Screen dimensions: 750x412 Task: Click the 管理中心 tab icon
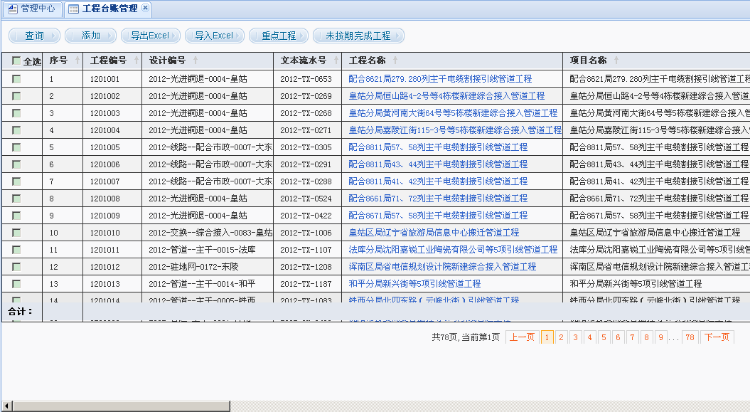13,9
